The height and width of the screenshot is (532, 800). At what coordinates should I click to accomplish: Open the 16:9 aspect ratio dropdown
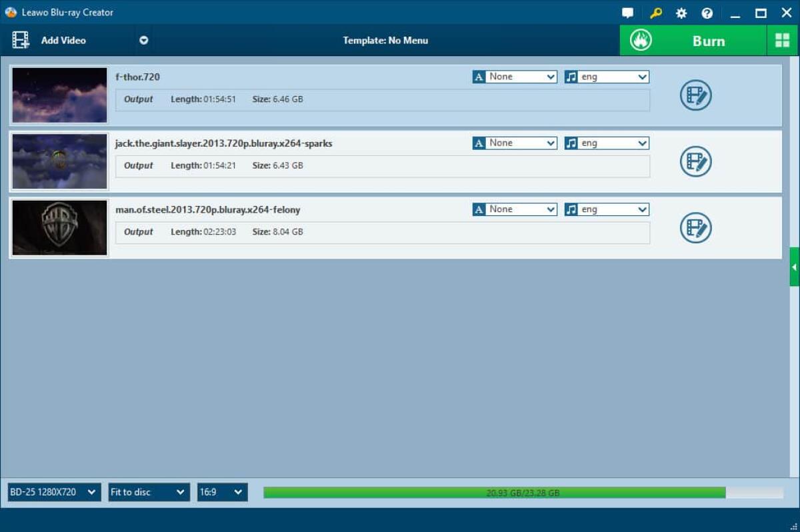[222, 492]
